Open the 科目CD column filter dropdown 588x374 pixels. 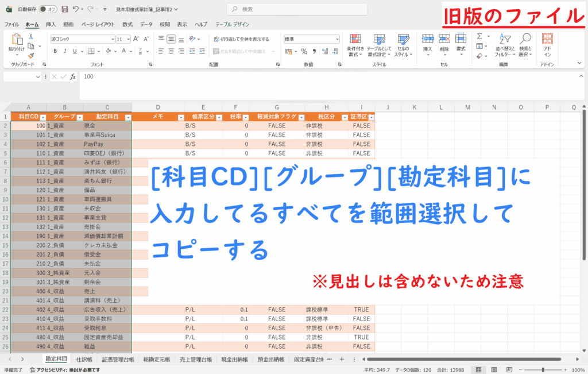(x=41, y=117)
